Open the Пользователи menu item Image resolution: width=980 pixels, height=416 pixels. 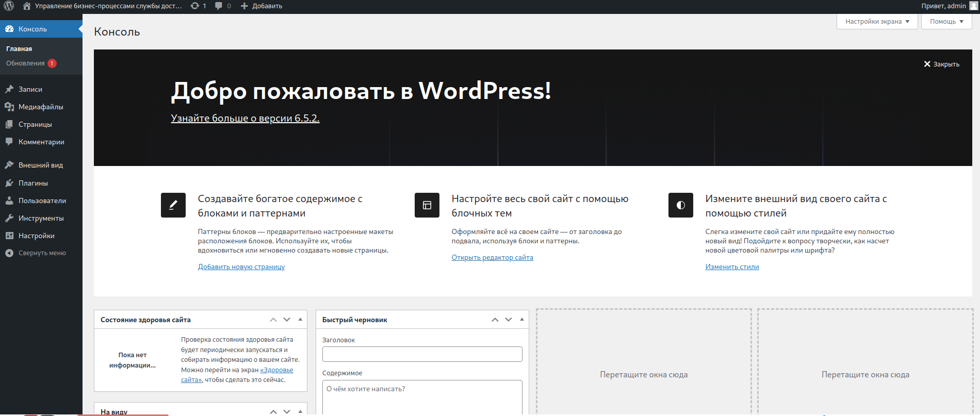(x=41, y=201)
